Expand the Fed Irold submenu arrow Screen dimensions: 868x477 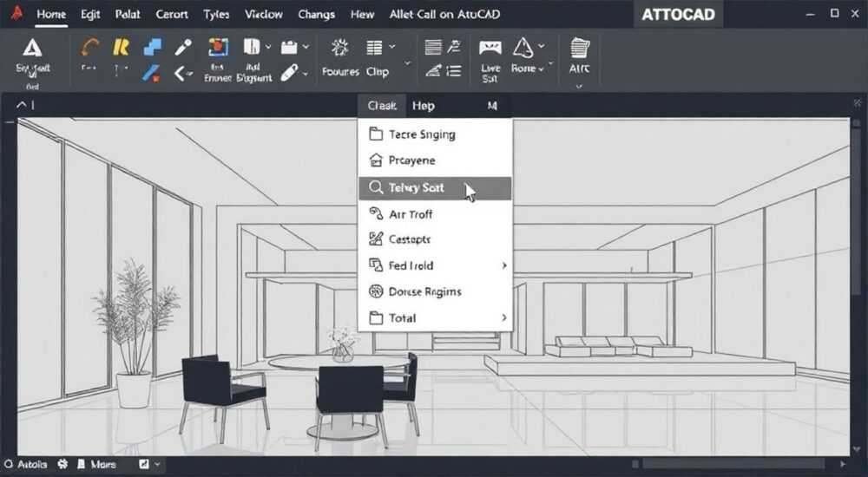tap(503, 265)
